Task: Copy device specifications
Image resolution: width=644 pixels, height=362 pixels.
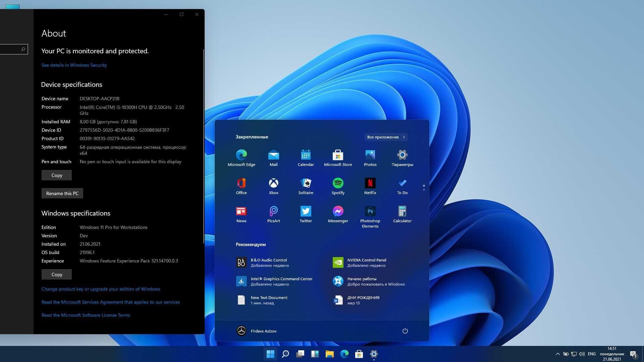Action: pyautogui.click(x=57, y=175)
